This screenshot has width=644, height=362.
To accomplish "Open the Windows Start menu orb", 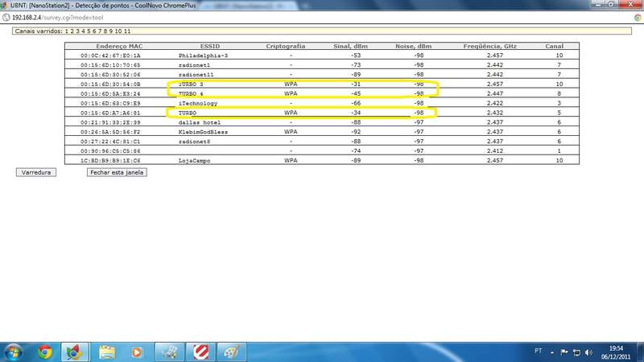I will pyautogui.click(x=14, y=352).
